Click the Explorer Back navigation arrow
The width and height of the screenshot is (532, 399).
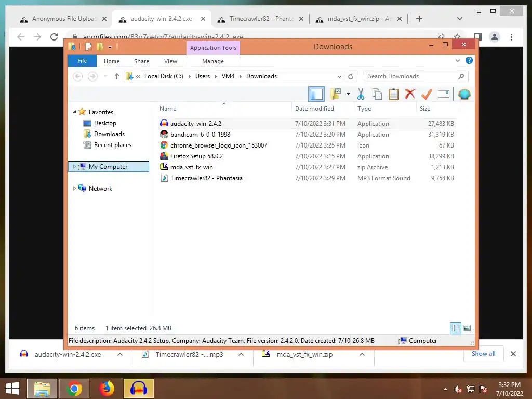78,76
